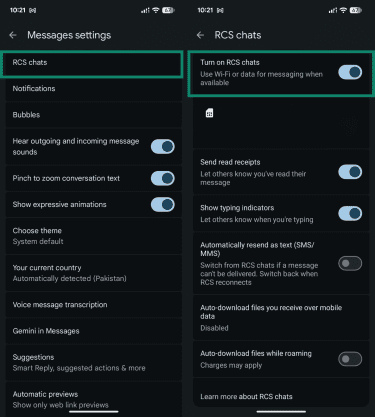Tap battery icon in right status bar
This screenshot has width=375, height=417.
[356, 10]
